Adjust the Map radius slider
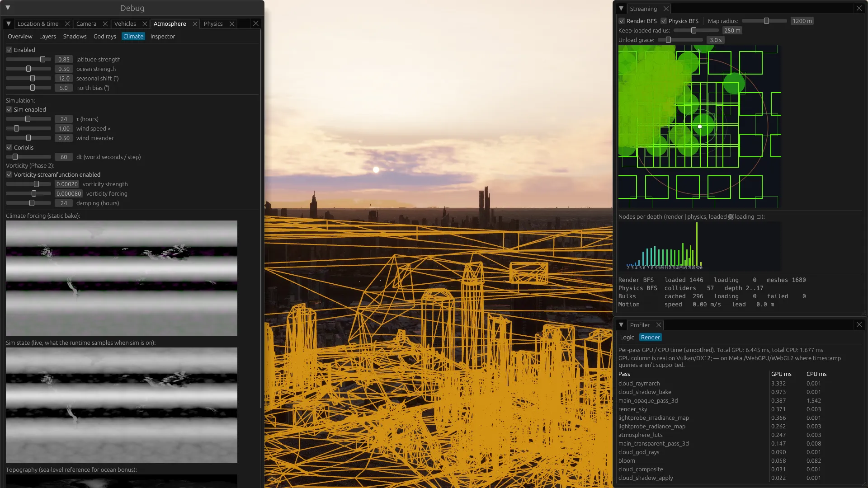The image size is (868, 488). coord(764,21)
